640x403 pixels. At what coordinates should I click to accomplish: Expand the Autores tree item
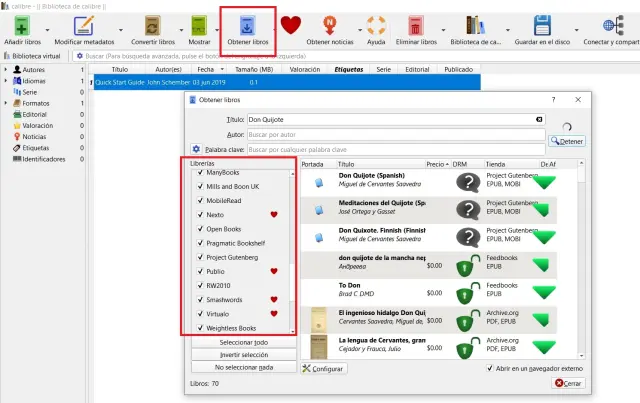6,70
